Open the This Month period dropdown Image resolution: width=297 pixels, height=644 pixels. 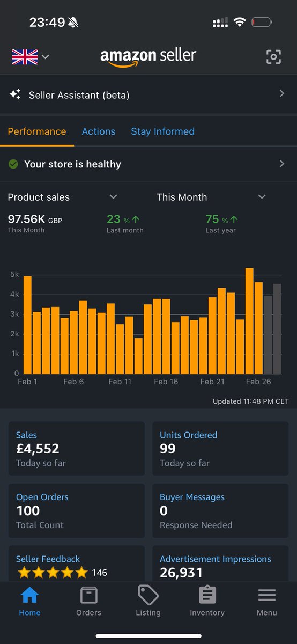(211, 197)
